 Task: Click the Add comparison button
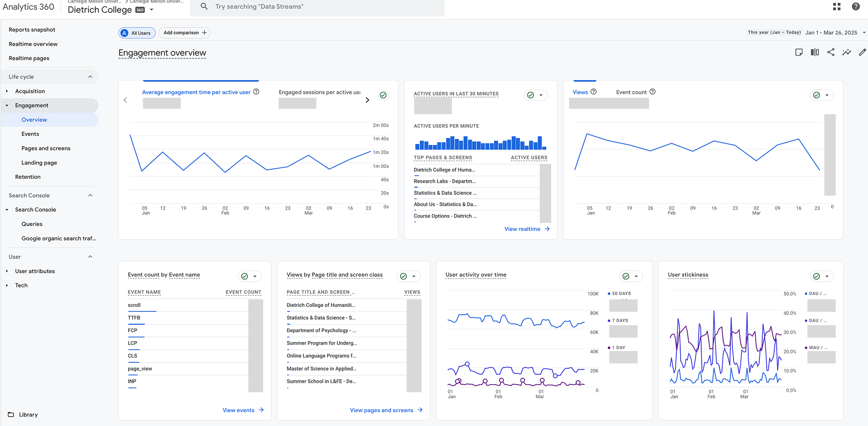click(184, 33)
